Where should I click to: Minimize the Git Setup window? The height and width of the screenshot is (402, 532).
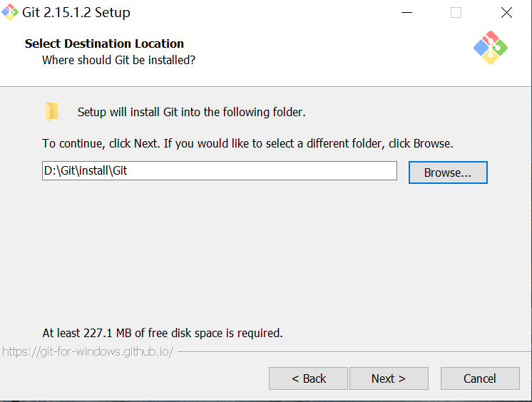click(406, 13)
